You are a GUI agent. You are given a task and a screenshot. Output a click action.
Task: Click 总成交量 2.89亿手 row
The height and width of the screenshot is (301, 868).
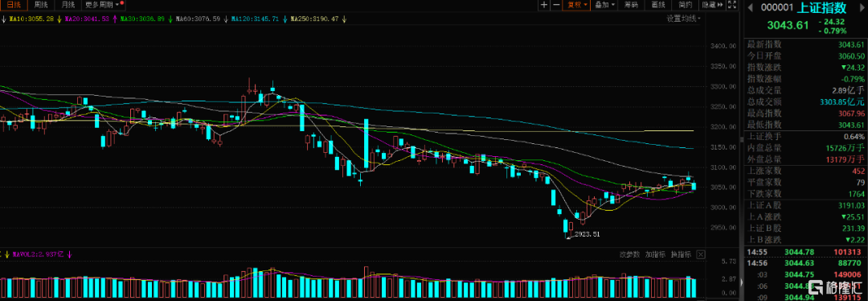805,90
